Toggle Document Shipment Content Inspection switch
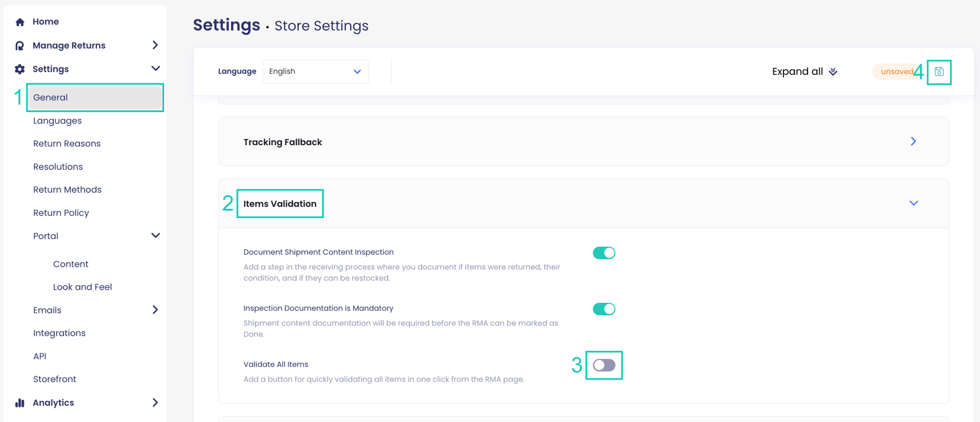Image resolution: width=980 pixels, height=422 pixels. [x=604, y=253]
